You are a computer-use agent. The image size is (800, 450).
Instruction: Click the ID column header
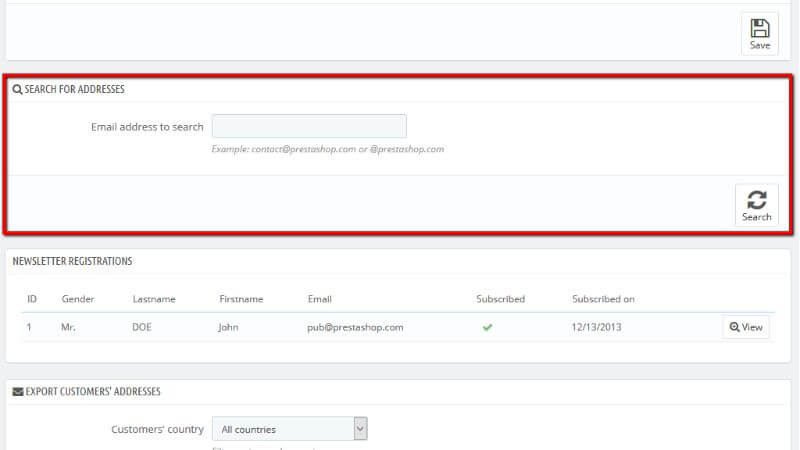[32, 299]
